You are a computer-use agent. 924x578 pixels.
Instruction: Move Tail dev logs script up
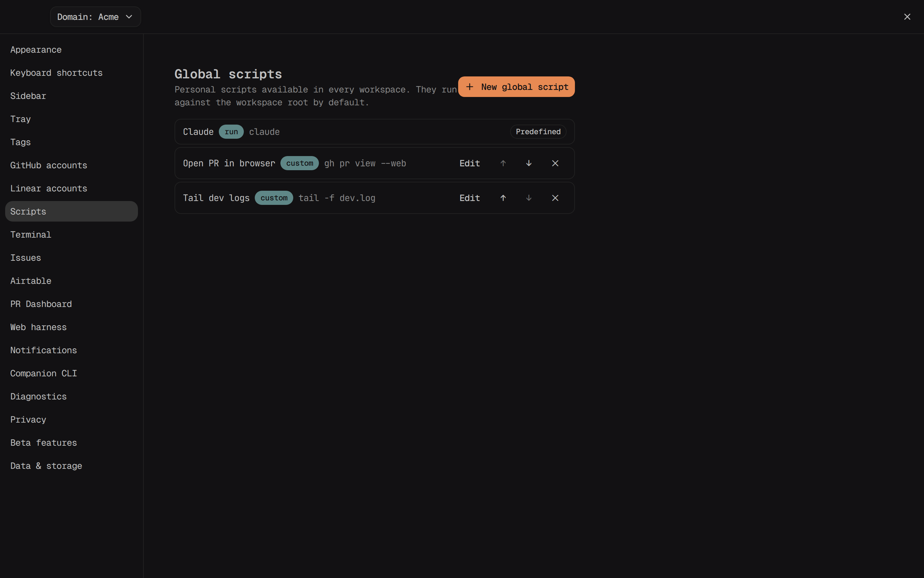[x=503, y=198]
